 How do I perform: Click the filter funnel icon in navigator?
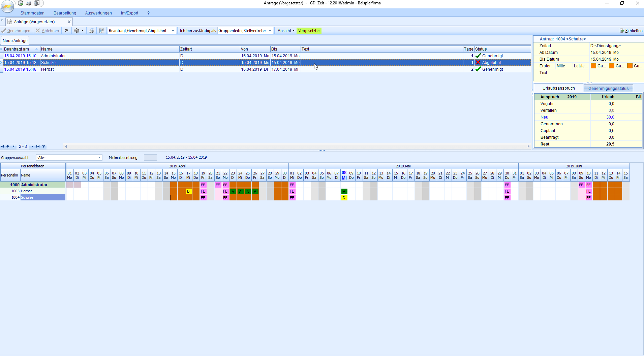click(43, 147)
